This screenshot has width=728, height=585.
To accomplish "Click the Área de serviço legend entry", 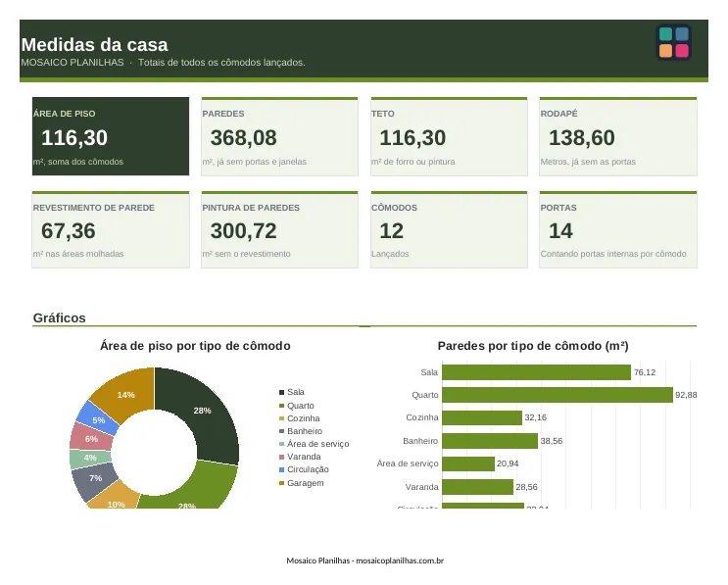I will (315, 444).
